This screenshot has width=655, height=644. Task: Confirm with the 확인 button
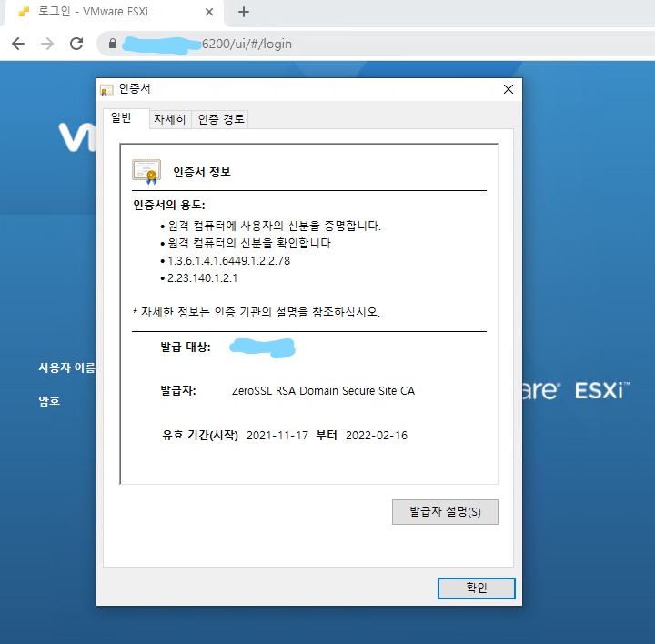click(476, 588)
